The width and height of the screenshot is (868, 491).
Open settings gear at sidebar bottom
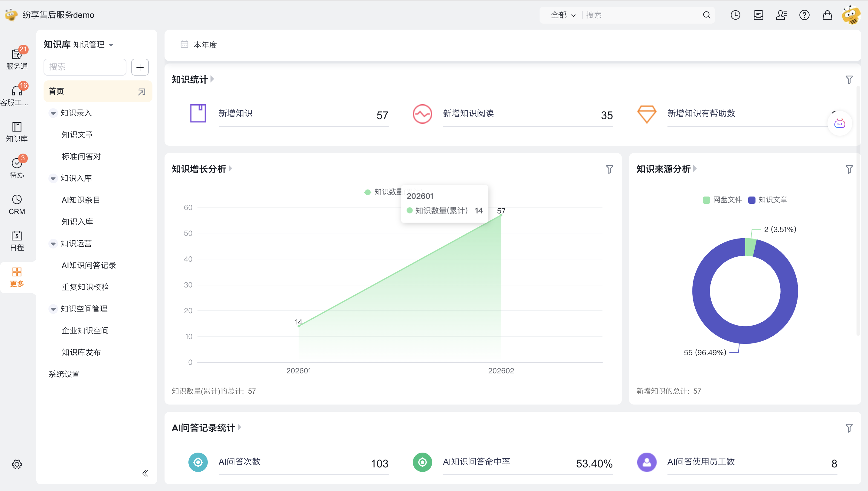click(x=17, y=464)
